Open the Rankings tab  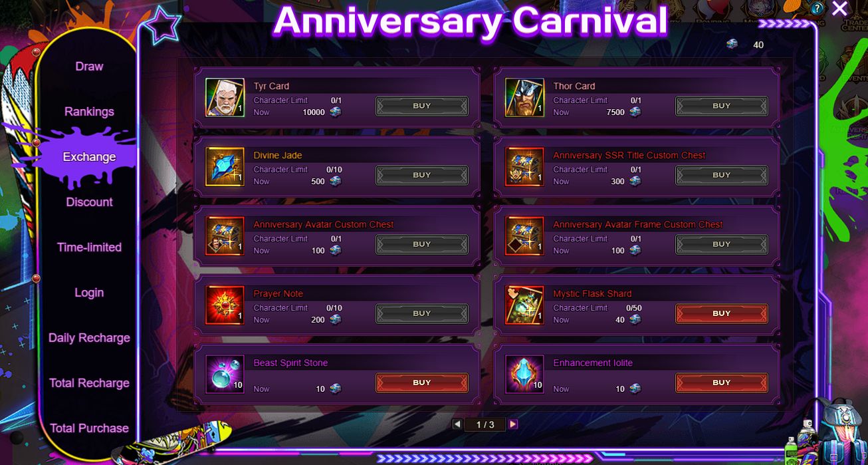point(89,112)
